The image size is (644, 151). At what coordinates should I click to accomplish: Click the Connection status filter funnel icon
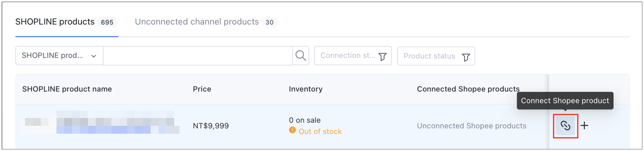pyautogui.click(x=383, y=57)
